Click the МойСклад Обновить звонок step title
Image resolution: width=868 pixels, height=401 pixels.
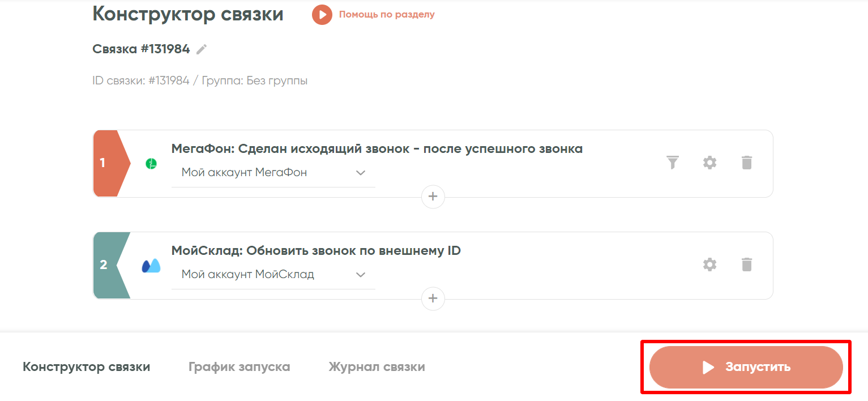pyautogui.click(x=316, y=251)
